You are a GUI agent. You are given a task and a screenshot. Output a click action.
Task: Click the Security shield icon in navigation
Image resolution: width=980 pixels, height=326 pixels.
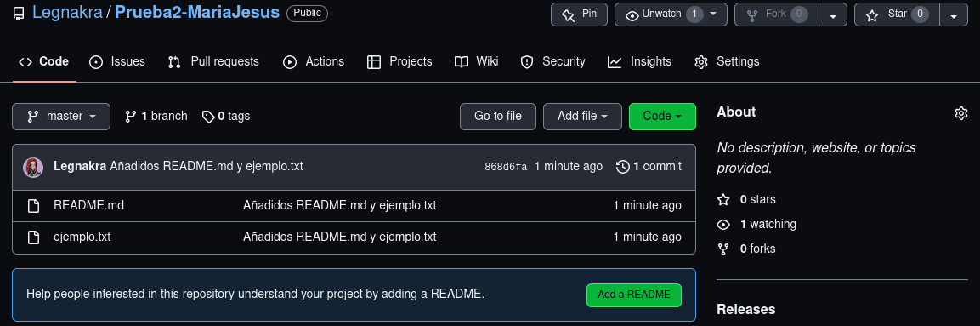coord(527,62)
